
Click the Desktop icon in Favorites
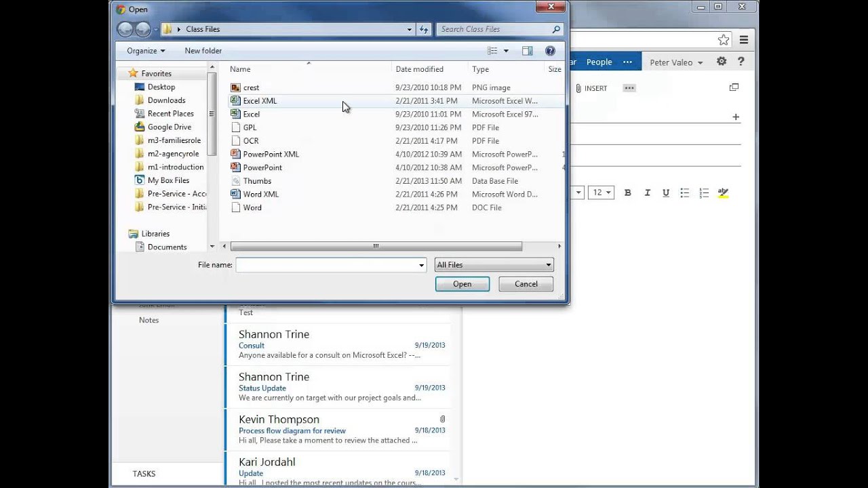click(140, 87)
